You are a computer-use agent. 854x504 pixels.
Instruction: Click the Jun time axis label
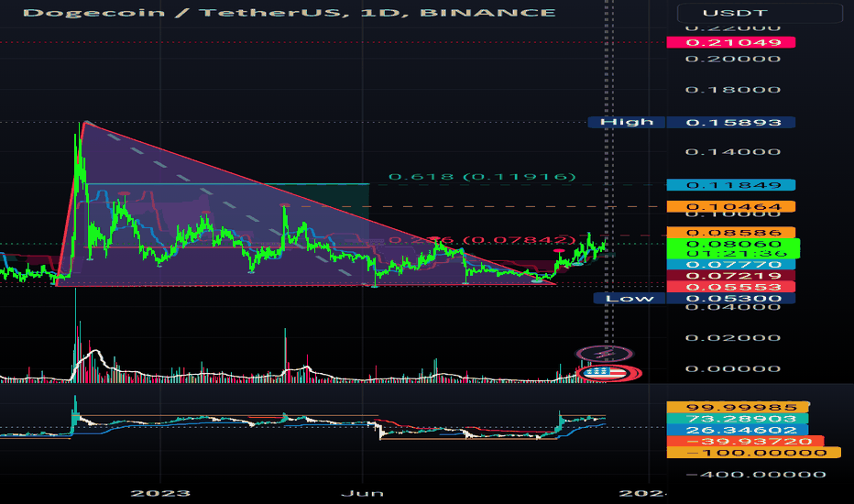coord(362,494)
